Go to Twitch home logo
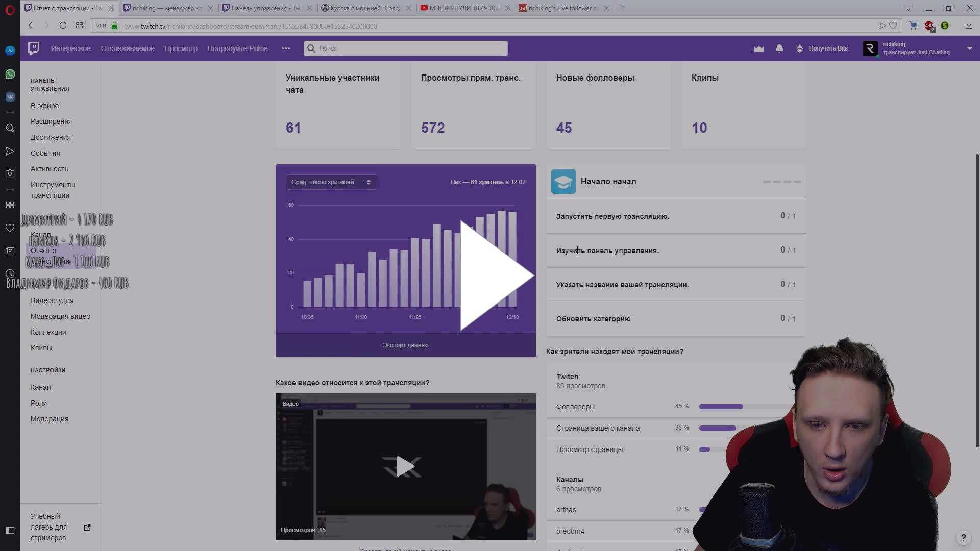The image size is (980, 551). [34, 48]
